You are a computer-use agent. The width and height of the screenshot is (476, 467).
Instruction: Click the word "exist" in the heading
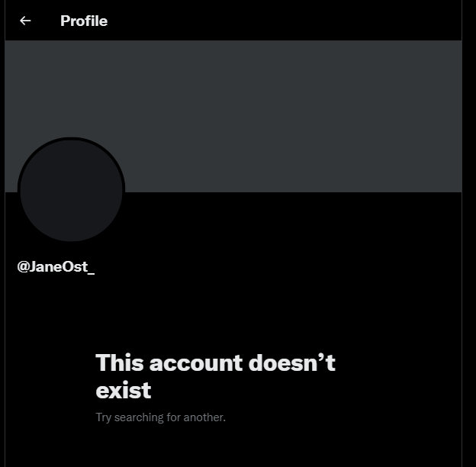(x=124, y=390)
